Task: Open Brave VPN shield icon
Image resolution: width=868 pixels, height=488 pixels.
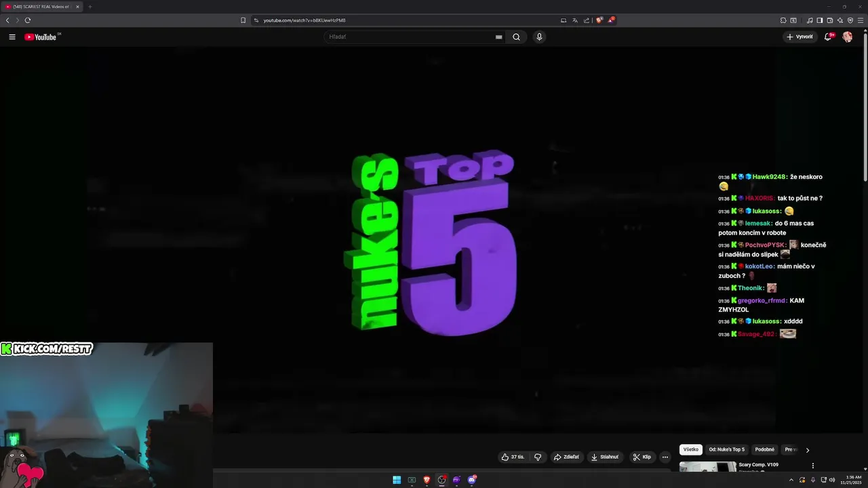Action: click(x=850, y=20)
